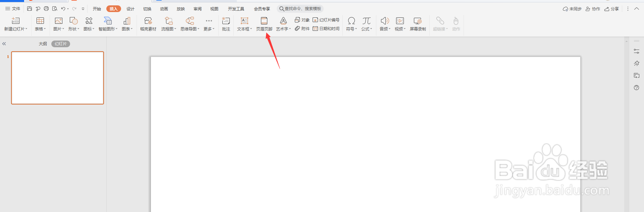Image resolution: width=644 pixels, height=212 pixels.
Task: Open the three-dot options menu near Share
Action: tap(628, 9)
